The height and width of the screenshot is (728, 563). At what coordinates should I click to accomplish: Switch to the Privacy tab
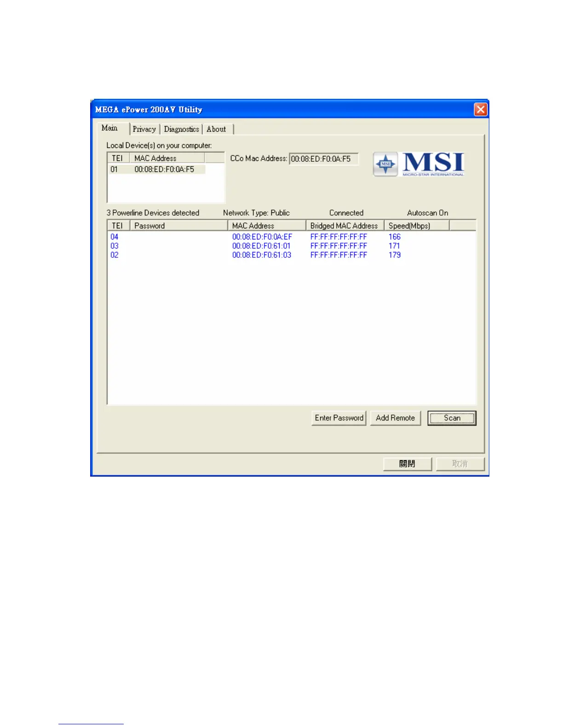pyautogui.click(x=144, y=129)
